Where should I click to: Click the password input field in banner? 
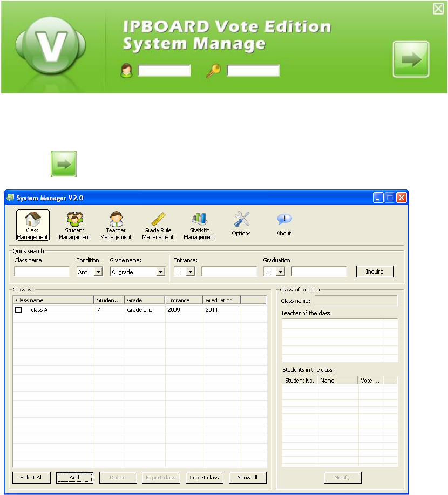[x=253, y=70]
